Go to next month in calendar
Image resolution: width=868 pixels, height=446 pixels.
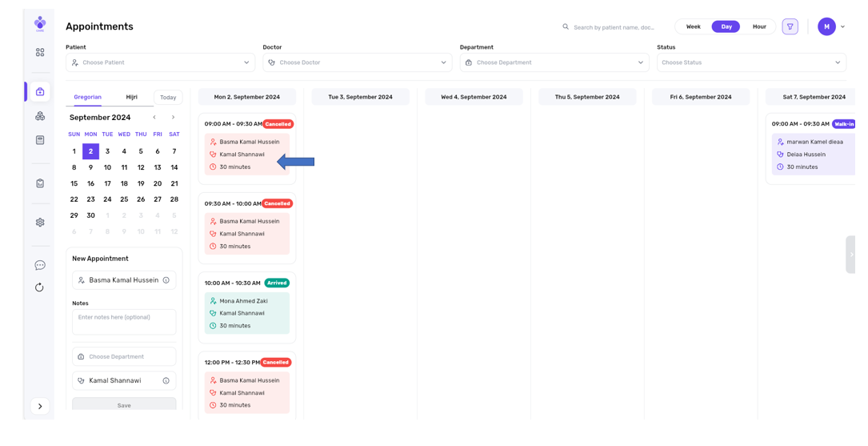click(x=173, y=118)
